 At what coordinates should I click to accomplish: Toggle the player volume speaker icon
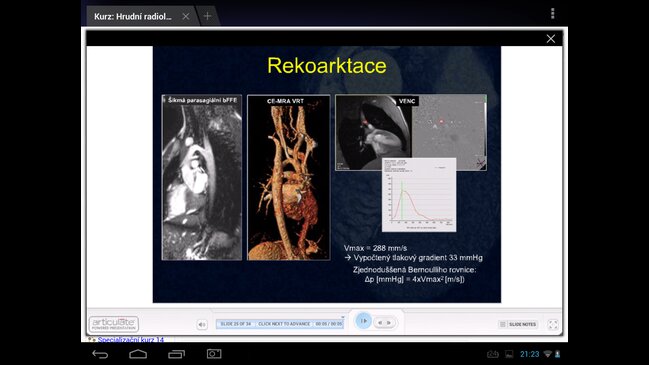(202, 324)
